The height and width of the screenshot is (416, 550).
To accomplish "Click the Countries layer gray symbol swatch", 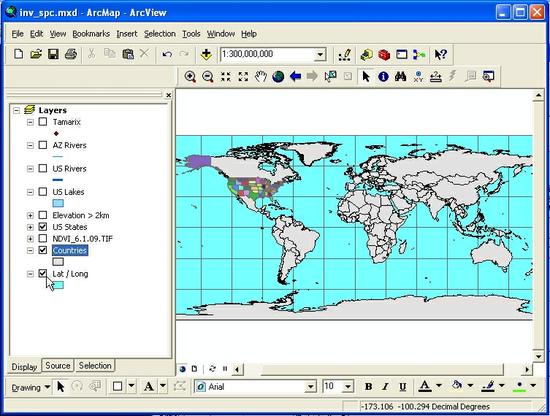I will [58, 262].
